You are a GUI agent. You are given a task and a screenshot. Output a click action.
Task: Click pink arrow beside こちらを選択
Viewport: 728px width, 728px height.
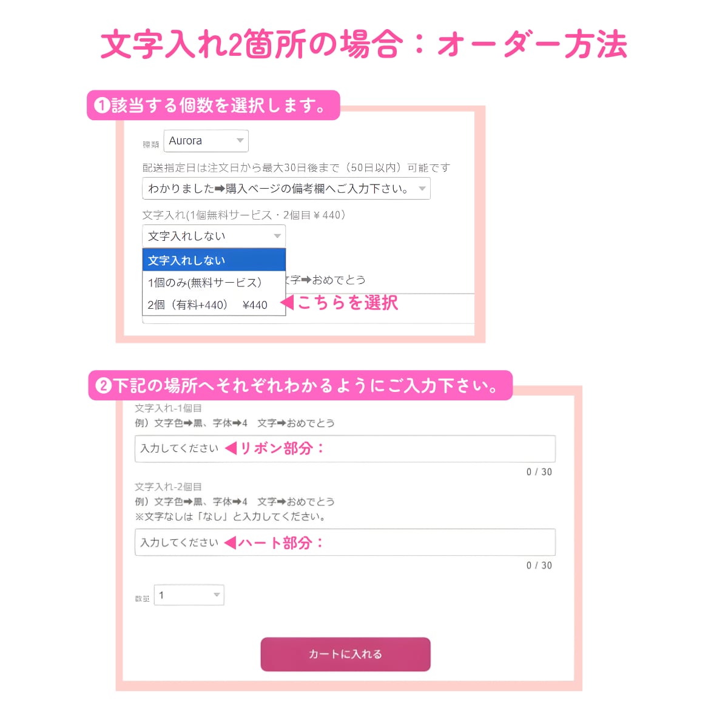[x=287, y=302]
